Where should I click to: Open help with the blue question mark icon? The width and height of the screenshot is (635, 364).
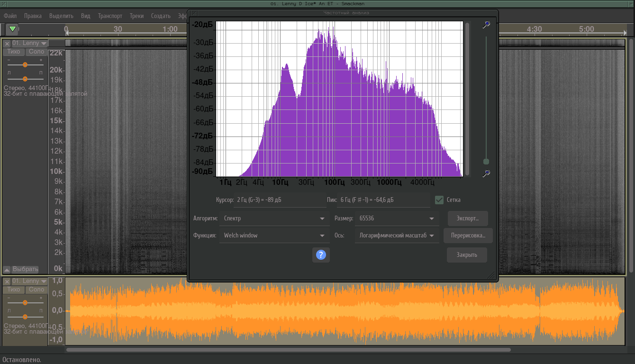point(321,255)
